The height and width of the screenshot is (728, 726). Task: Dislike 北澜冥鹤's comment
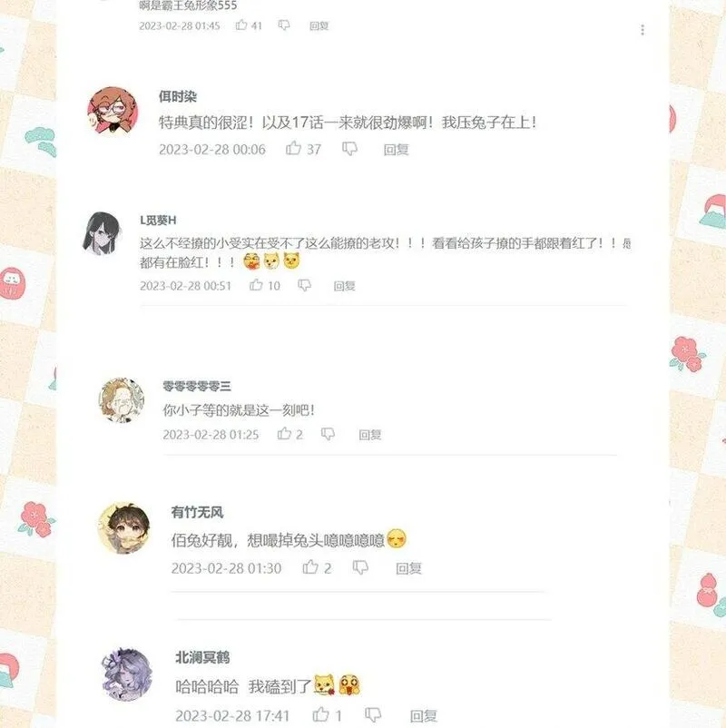[x=373, y=715]
